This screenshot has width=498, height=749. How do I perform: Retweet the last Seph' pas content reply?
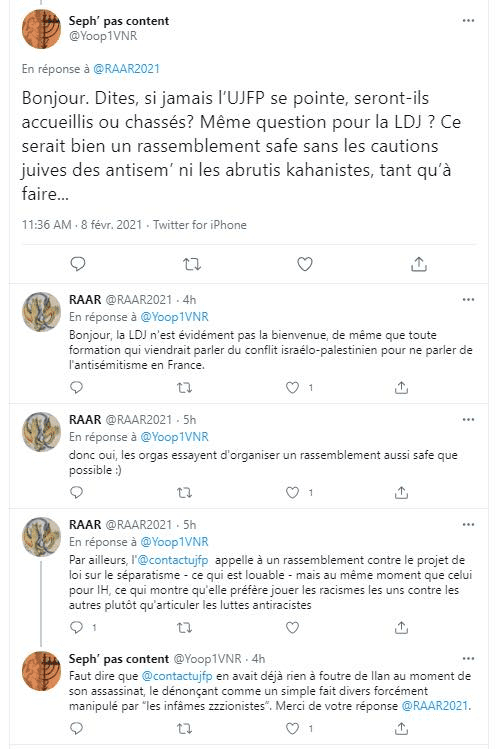tap(184, 728)
